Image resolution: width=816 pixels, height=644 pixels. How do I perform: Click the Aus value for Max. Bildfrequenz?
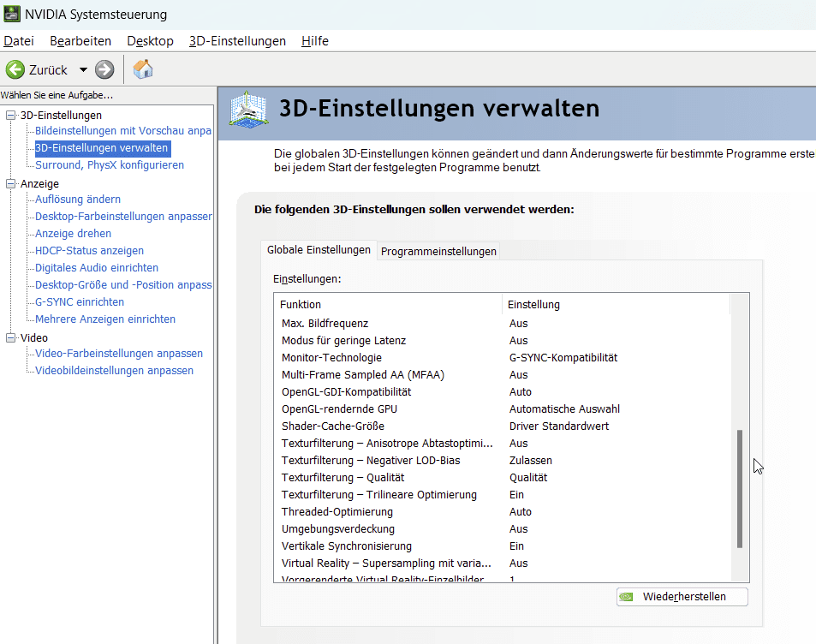(x=518, y=324)
